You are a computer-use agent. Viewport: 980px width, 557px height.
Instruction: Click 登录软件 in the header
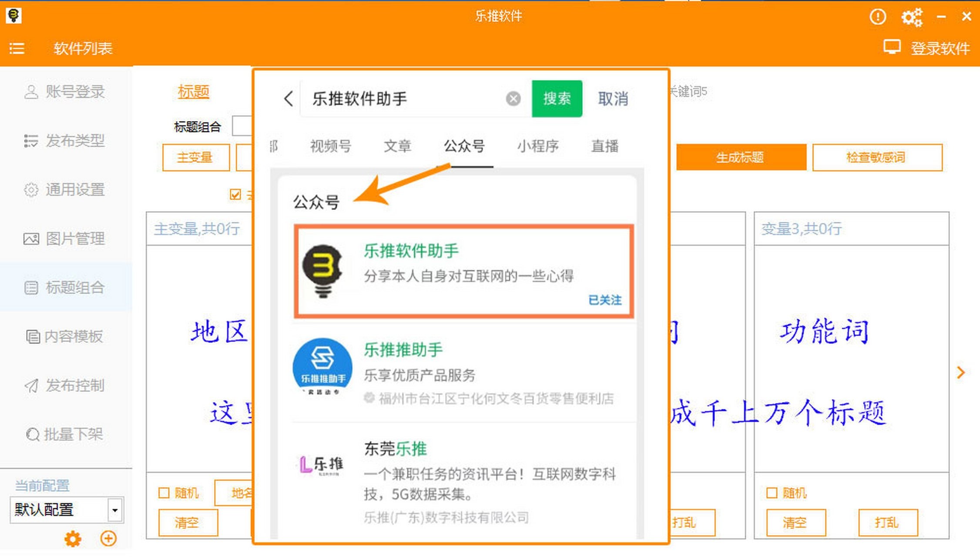[940, 48]
